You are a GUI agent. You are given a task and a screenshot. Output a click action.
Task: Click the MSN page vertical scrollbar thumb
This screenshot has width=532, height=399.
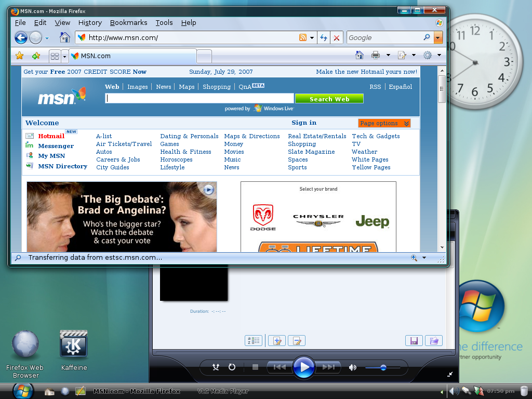[442, 89]
